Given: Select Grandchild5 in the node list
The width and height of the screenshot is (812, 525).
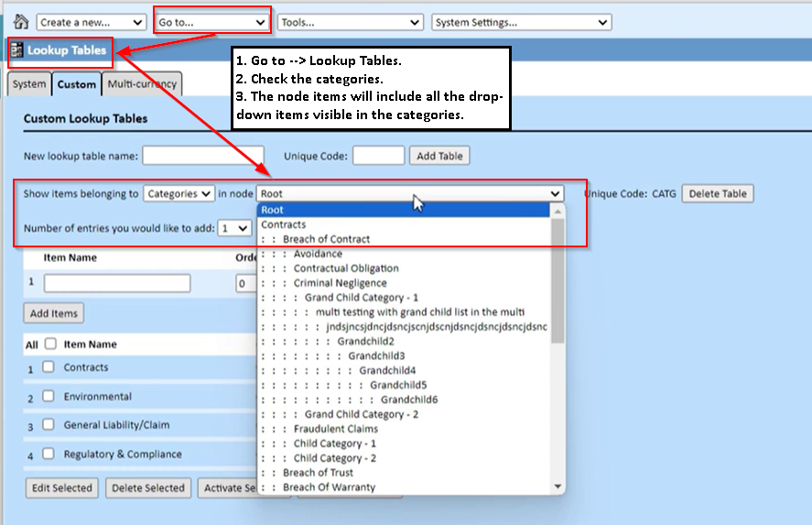Looking at the screenshot, I should [404, 385].
